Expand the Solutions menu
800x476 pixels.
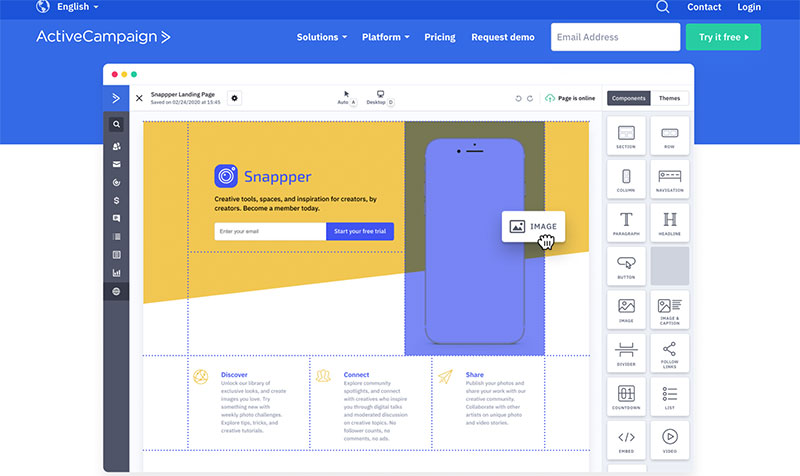click(322, 37)
